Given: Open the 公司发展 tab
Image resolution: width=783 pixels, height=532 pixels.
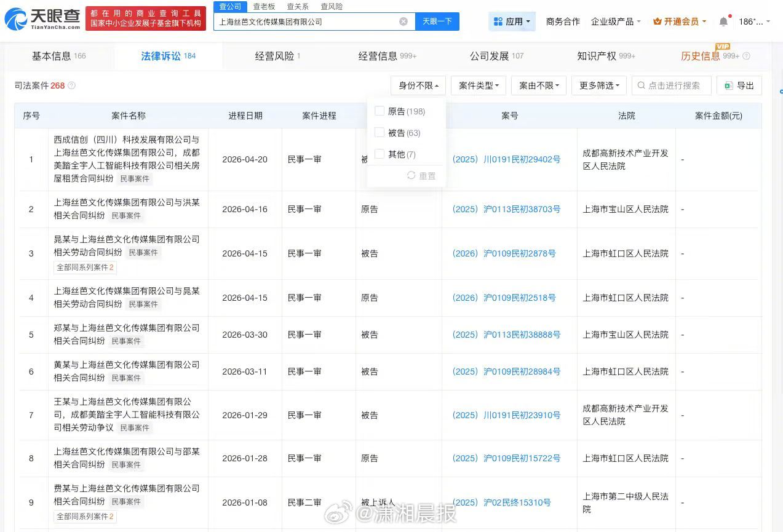Looking at the screenshot, I should click(496, 56).
